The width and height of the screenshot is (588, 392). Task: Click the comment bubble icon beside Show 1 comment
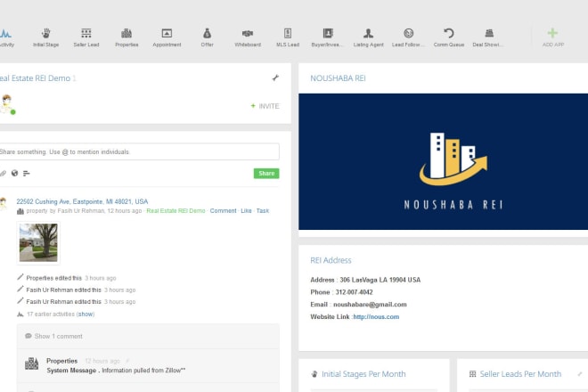pyautogui.click(x=29, y=336)
